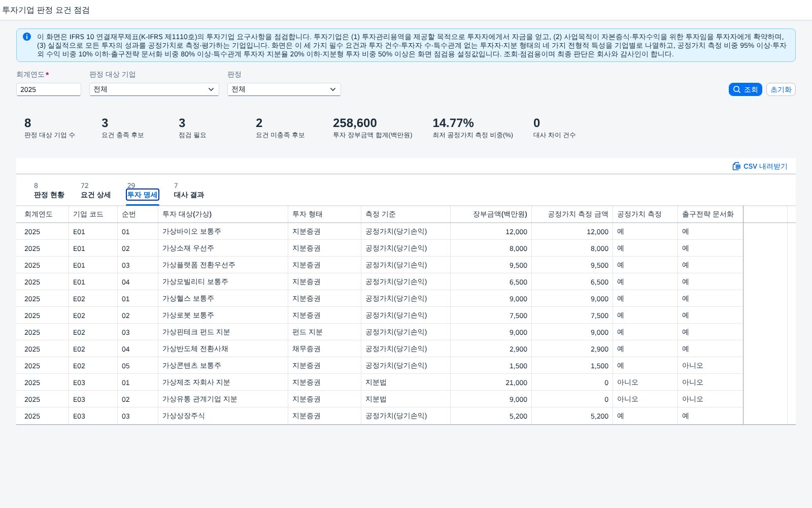Select the 가상유통 관계기업 지분 cell

pos(223,399)
